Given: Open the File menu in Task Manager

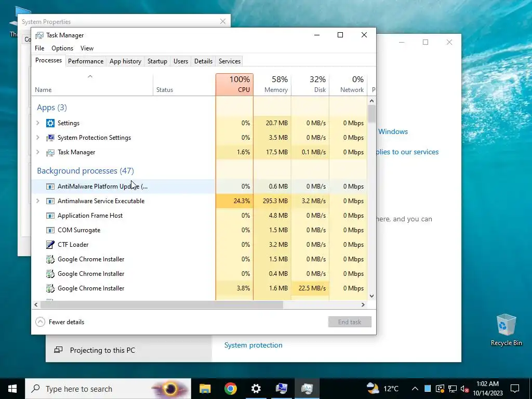Looking at the screenshot, I should pyautogui.click(x=39, y=48).
